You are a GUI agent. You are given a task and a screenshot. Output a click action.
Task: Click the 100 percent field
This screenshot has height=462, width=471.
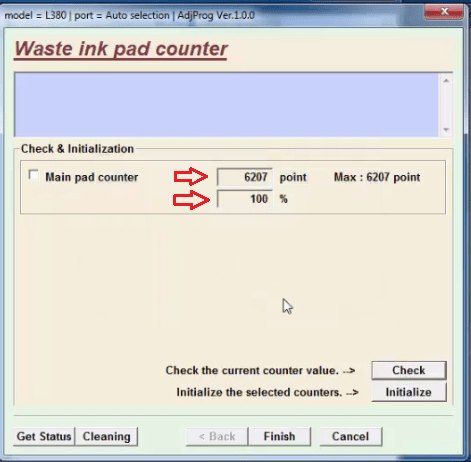[x=245, y=199]
